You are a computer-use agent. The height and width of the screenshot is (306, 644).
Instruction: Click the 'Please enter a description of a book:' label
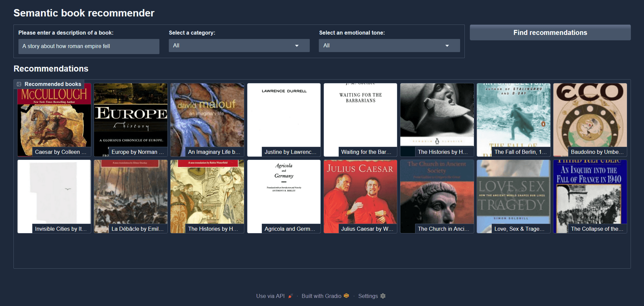pos(66,33)
